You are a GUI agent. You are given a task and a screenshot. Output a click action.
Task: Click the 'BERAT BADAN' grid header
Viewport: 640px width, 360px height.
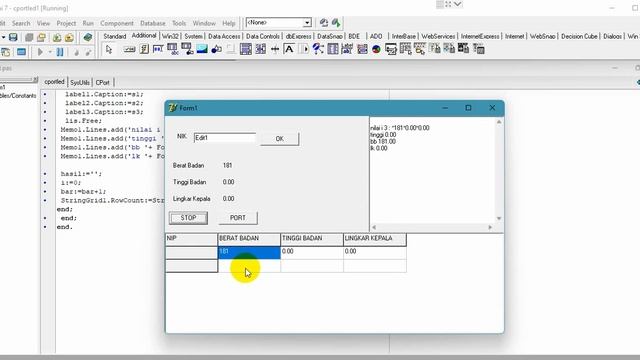coord(249,239)
